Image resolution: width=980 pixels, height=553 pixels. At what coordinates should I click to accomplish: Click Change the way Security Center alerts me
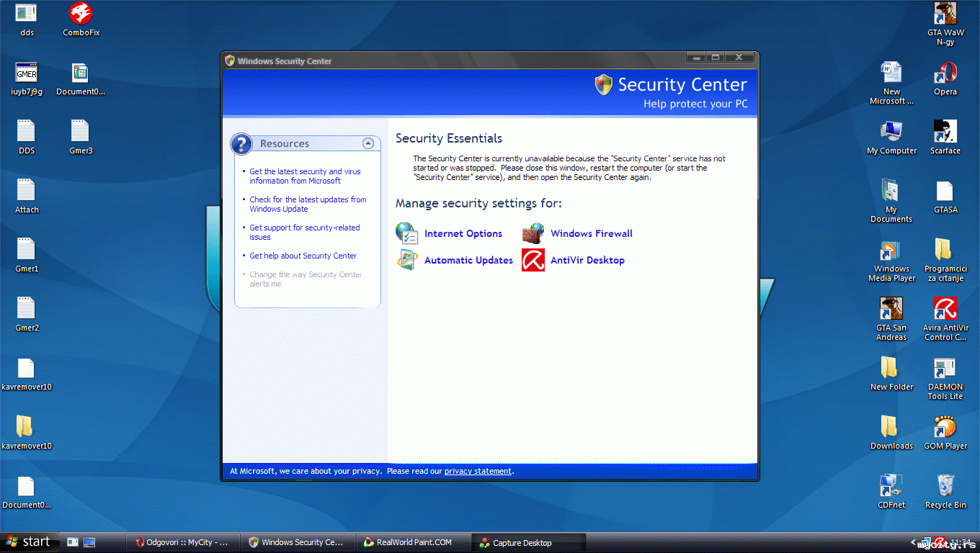[x=306, y=279]
